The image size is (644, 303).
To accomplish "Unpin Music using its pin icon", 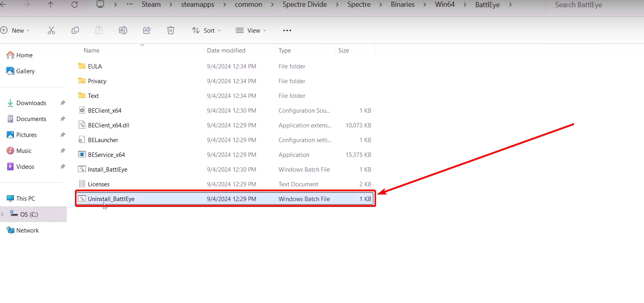I will 62,151.
